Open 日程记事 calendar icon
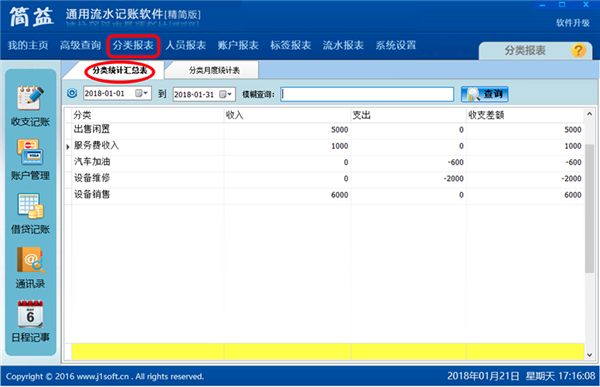Screen dimensions: 600x387 [30, 321]
